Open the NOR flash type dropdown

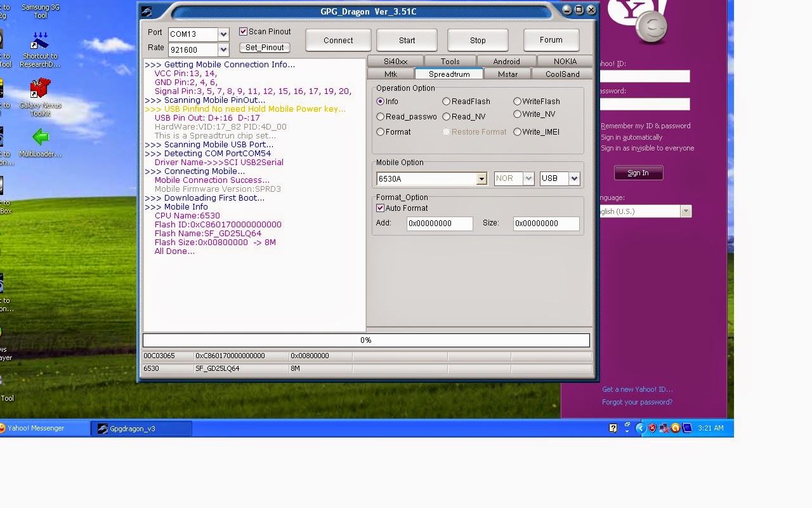click(528, 179)
